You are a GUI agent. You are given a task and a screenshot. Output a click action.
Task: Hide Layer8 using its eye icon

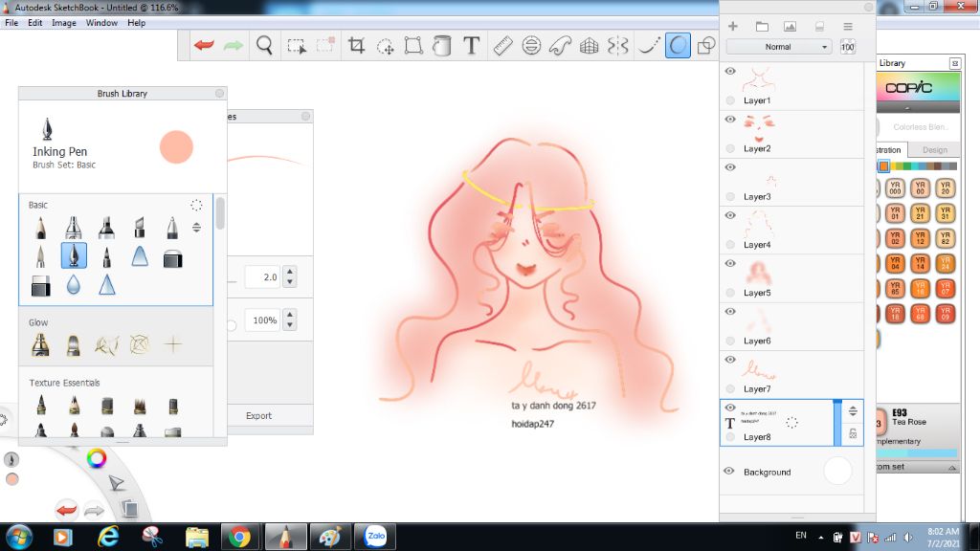(730, 408)
